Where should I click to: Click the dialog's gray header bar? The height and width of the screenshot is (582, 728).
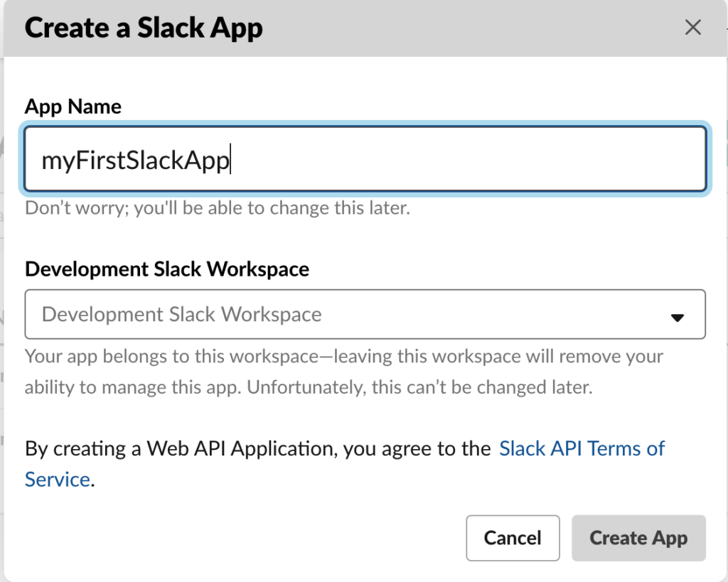tap(462, 28)
